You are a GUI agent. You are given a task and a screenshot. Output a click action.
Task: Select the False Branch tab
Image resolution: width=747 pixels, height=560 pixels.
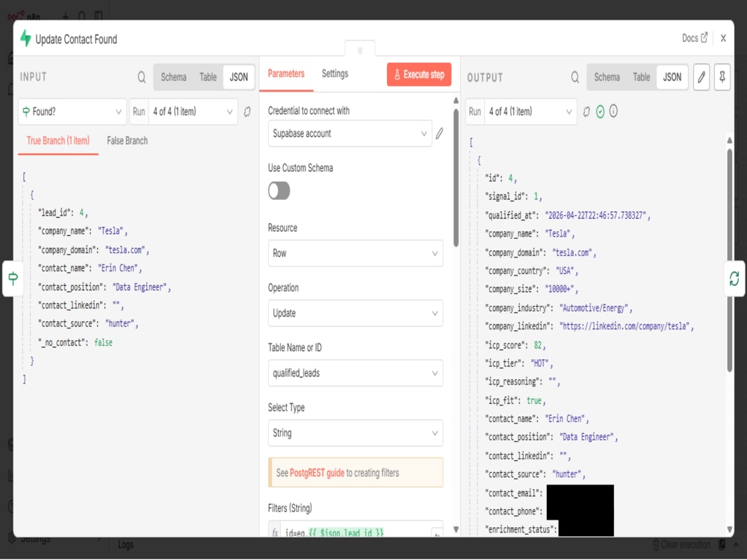click(127, 141)
